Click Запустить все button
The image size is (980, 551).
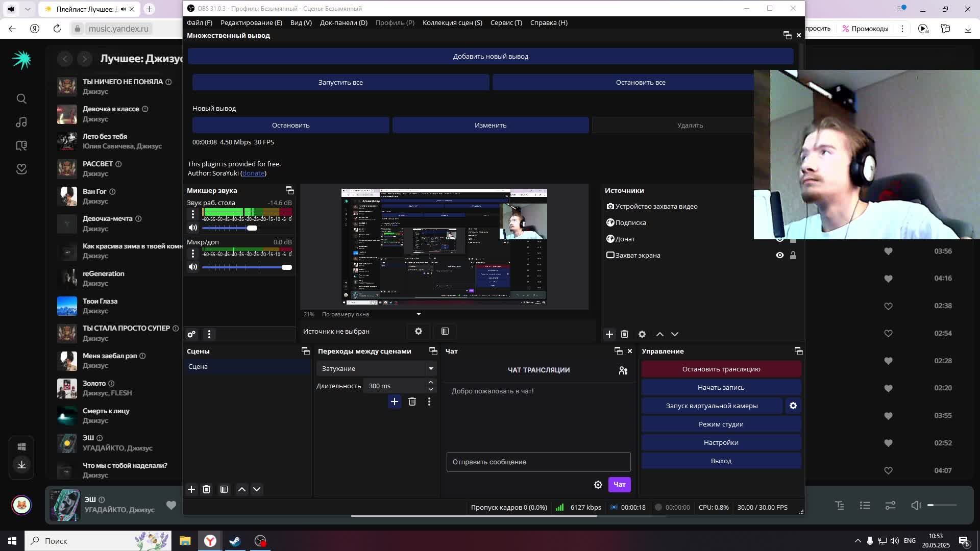(x=340, y=82)
